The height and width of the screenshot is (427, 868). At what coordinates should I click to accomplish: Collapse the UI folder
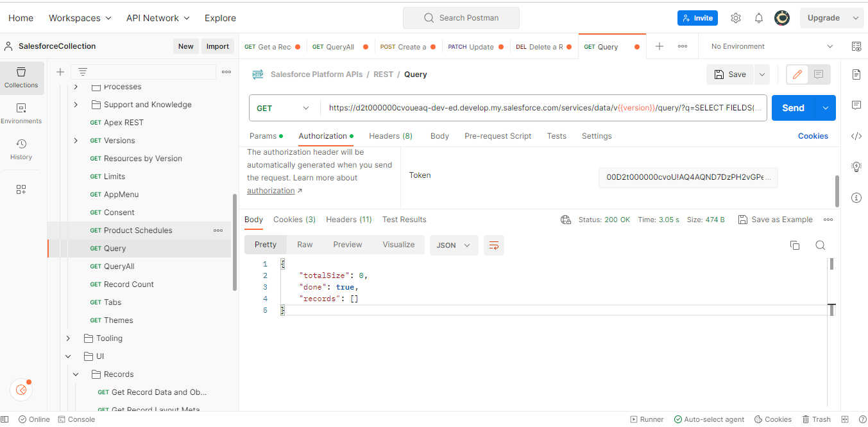point(68,356)
